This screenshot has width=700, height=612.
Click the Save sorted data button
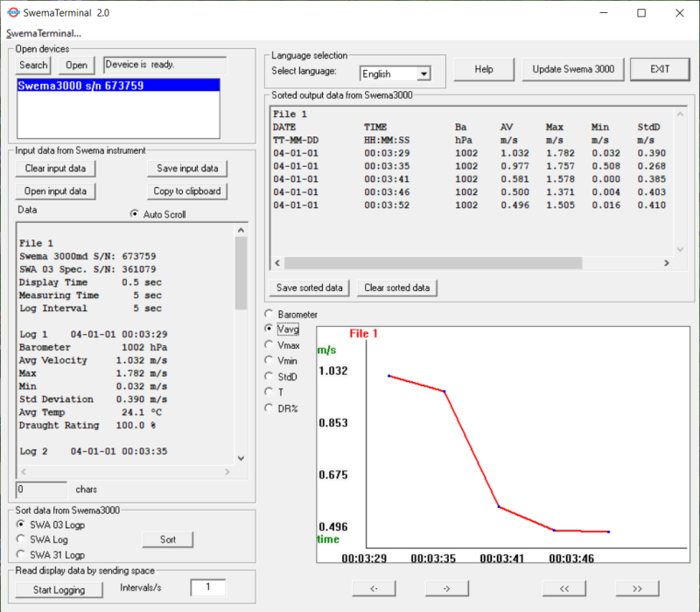(x=310, y=289)
